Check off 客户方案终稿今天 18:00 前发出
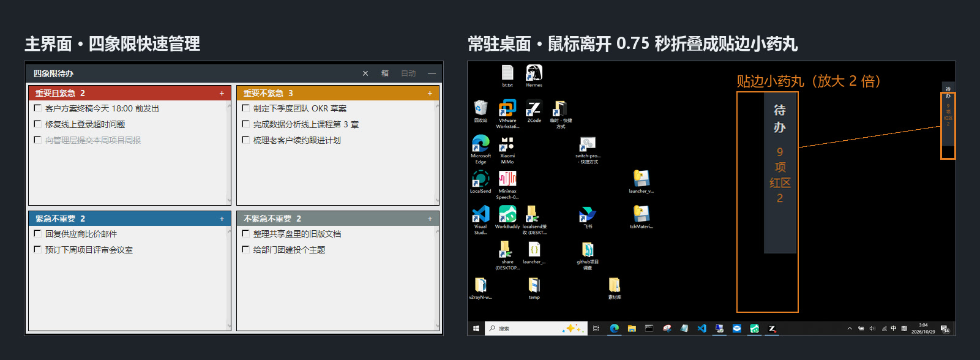Image resolution: width=980 pixels, height=360 pixels. click(x=38, y=108)
